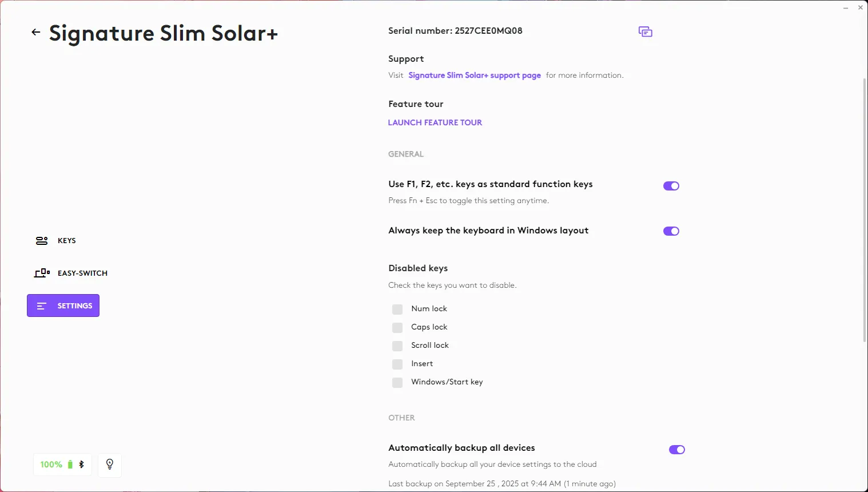Toggle always keep Windows layout switch
Image resolution: width=868 pixels, height=492 pixels.
coord(671,231)
